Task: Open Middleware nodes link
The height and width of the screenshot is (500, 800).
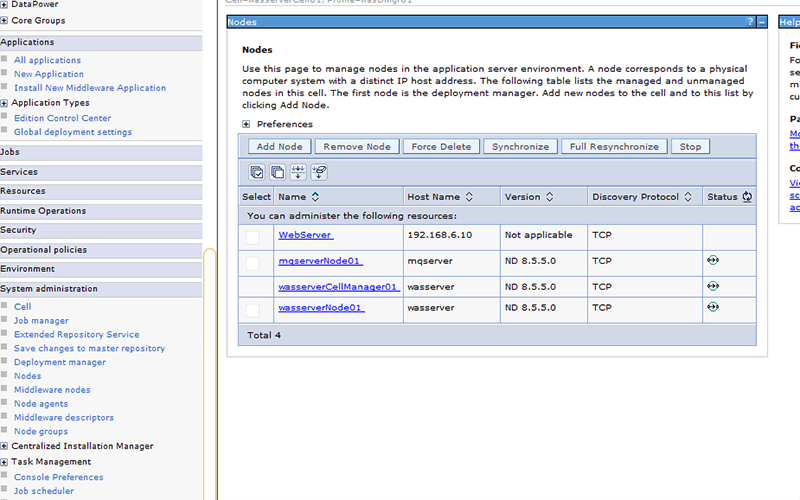Action: coord(52,389)
